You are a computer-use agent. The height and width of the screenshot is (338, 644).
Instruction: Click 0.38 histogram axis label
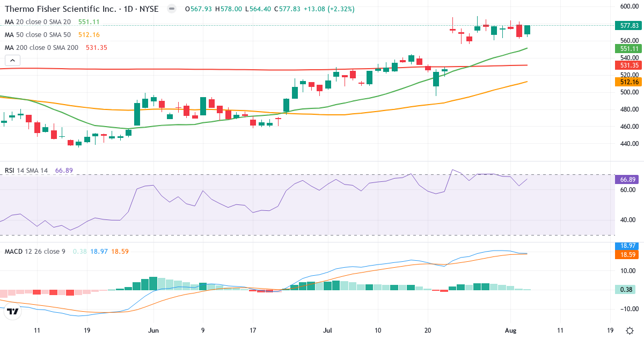coord(625,290)
